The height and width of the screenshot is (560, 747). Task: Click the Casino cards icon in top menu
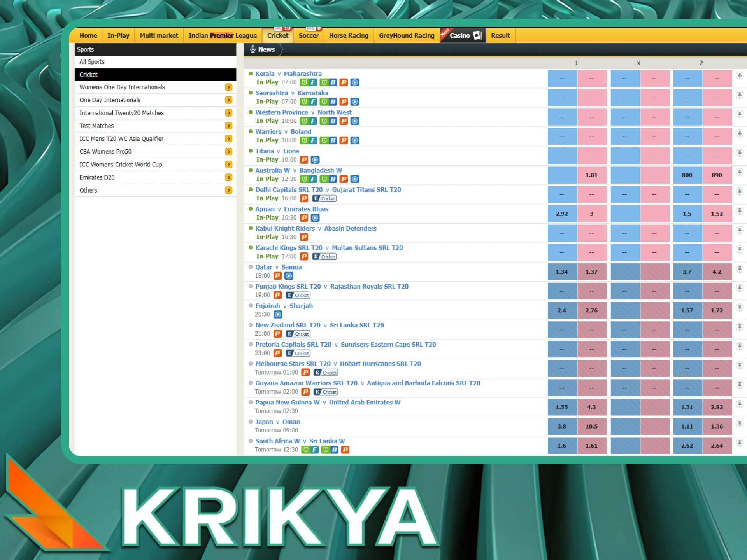(477, 35)
